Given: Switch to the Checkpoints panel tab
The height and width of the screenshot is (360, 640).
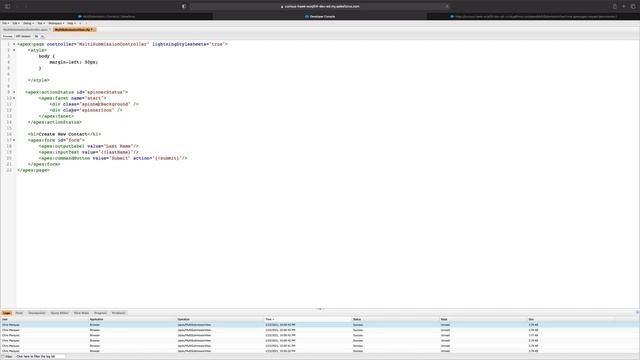Looking at the screenshot, I should pos(37,313).
